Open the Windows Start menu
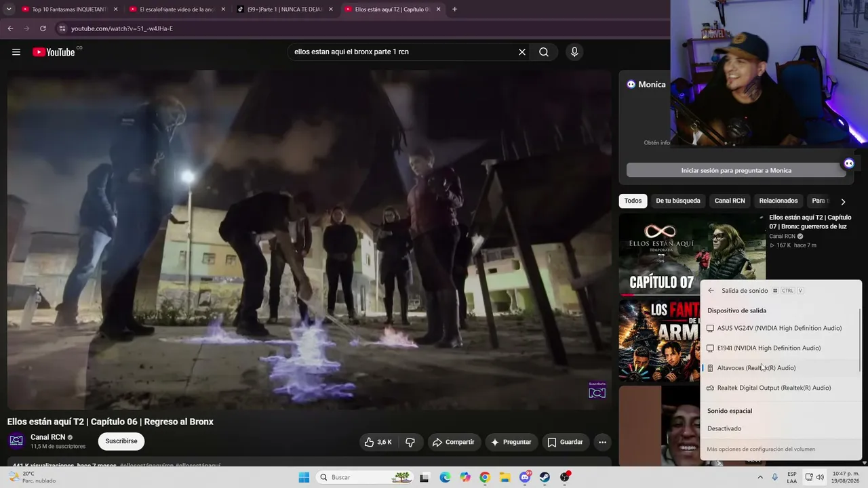The width and height of the screenshot is (868, 488). (x=304, y=477)
